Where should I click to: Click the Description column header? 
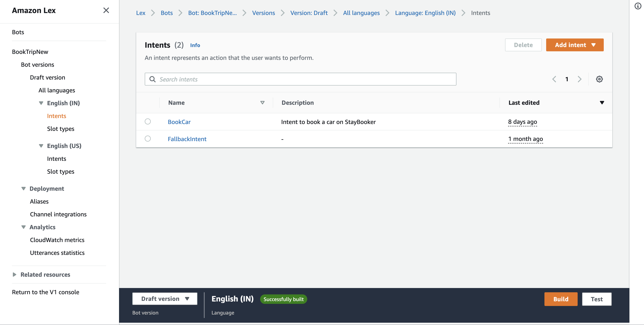tap(298, 103)
